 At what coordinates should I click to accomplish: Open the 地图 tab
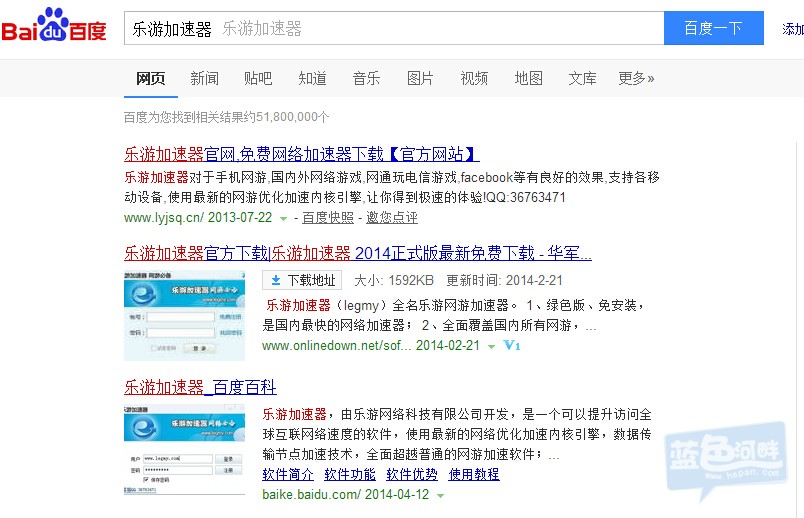pyautogui.click(x=528, y=78)
